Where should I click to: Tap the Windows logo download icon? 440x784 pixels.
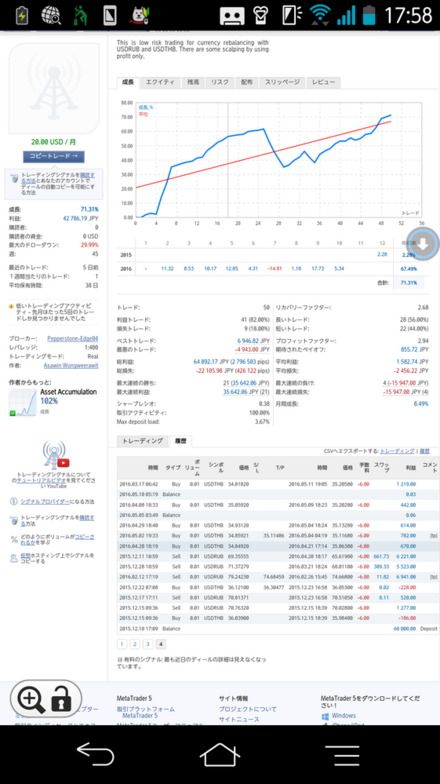click(x=324, y=716)
